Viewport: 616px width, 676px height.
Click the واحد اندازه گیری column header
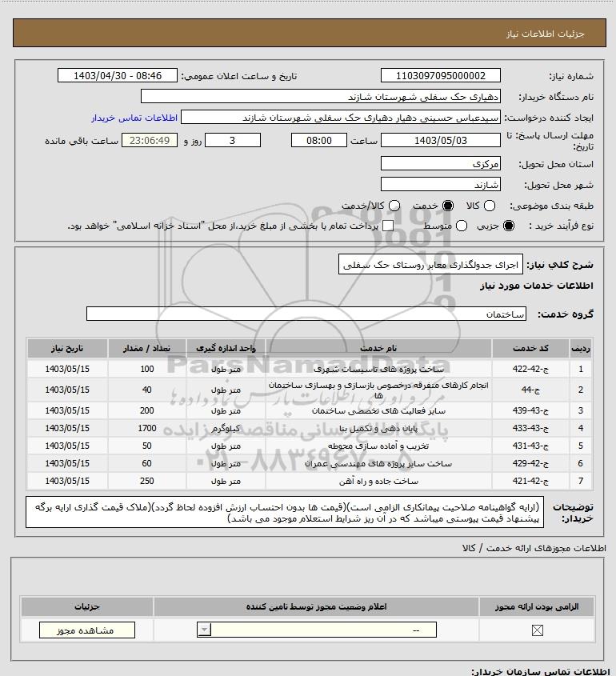(226, 348)
